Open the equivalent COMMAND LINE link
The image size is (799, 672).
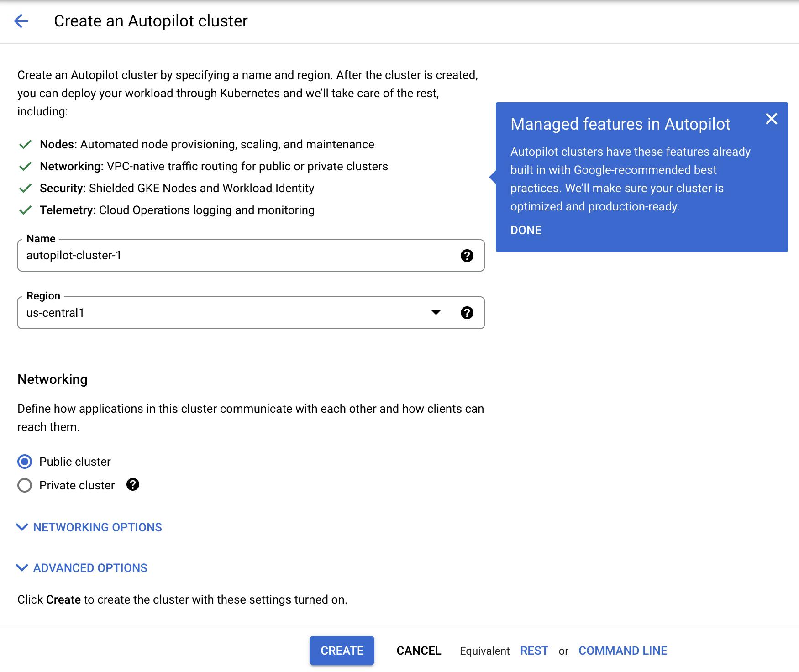[x=623, y=651]
